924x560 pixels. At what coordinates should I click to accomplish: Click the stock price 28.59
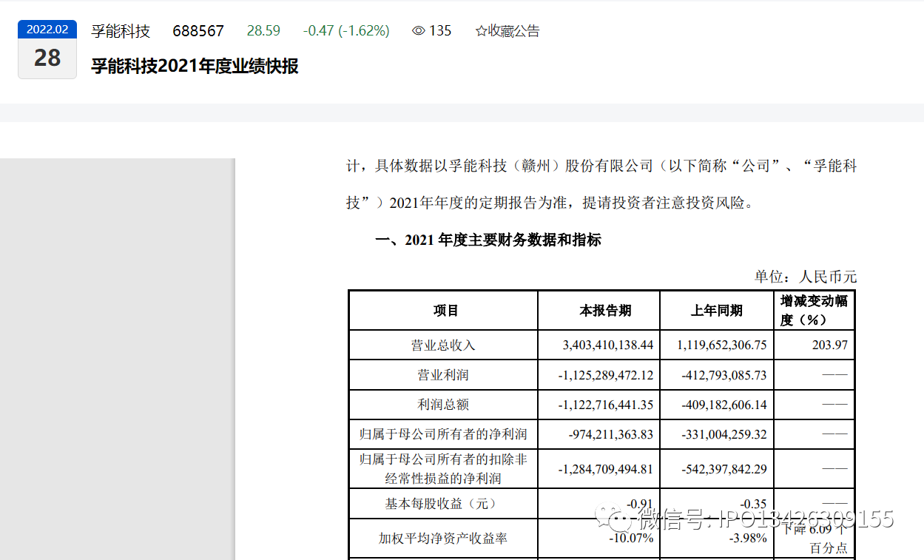(x=263, y=31)
